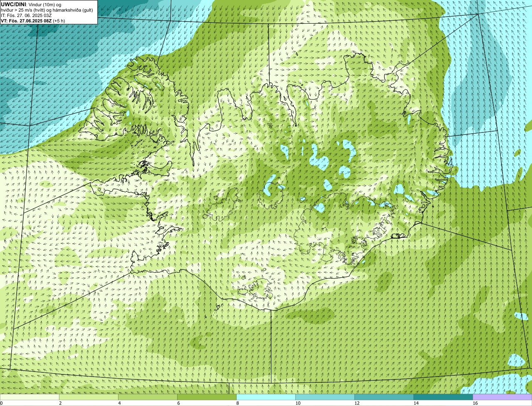Click the light cyan 8–10 m/s legend swatch
The image size is (532, 406).
pos(266,397)
